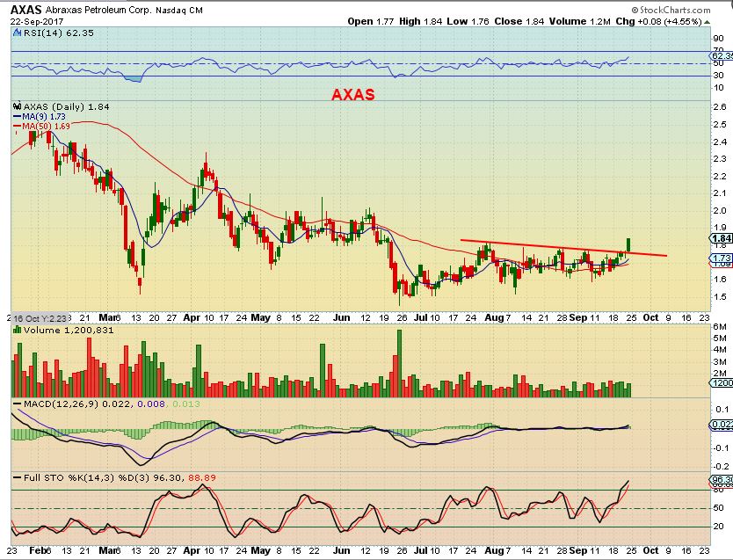Click the '2.6' price axis label
733x560 pixels.
pyautogui.click(x=720, y=107)
